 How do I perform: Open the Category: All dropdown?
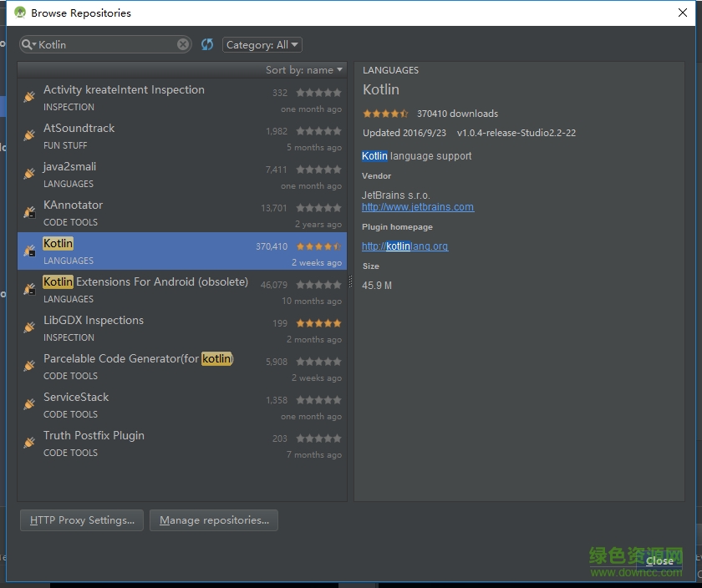click(262, 45)
